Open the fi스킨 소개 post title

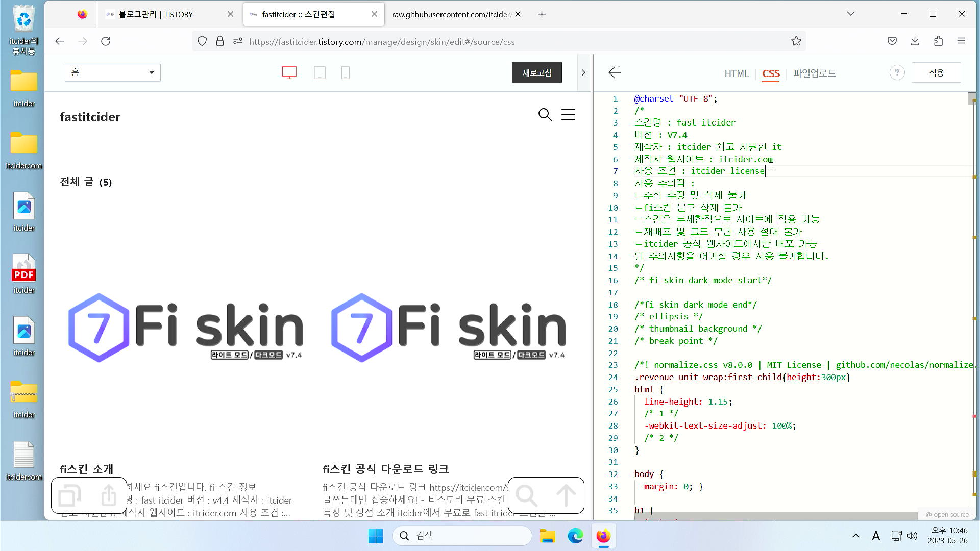tap(87, 469)
